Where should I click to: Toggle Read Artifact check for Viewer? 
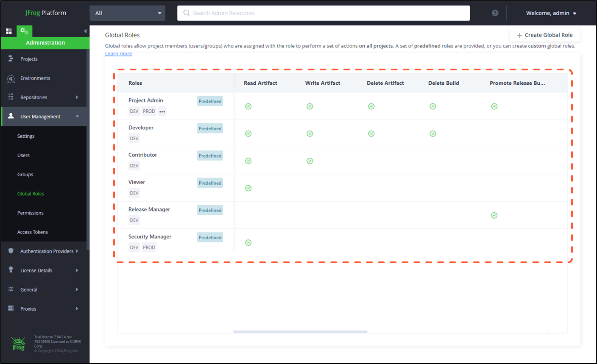coord(248,188)
